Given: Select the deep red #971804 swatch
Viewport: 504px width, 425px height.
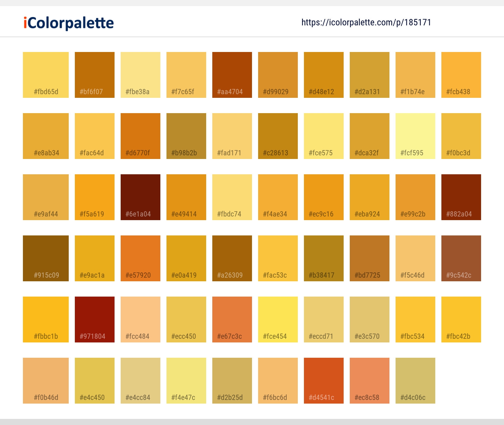Looking at the screenshot, I should point(95,320).
